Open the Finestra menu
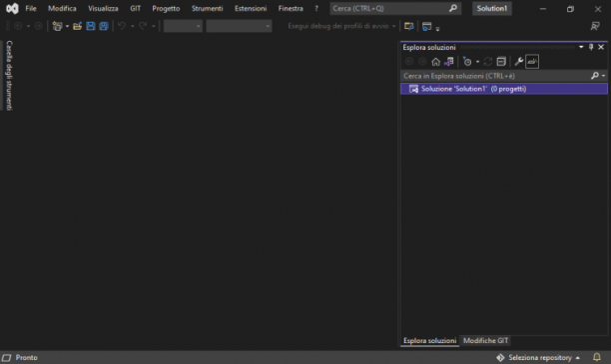Image resolution: width=611 pixels, height=364 pixels. 291,8
